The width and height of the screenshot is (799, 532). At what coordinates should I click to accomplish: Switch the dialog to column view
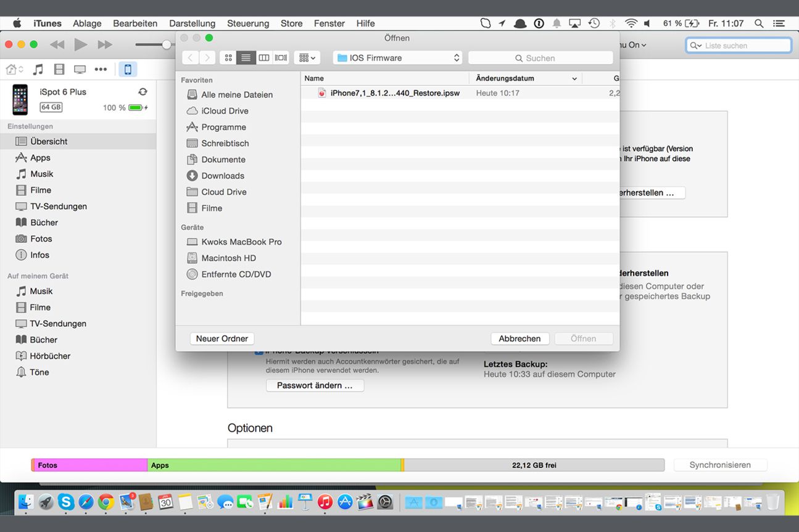click(263, 57)
